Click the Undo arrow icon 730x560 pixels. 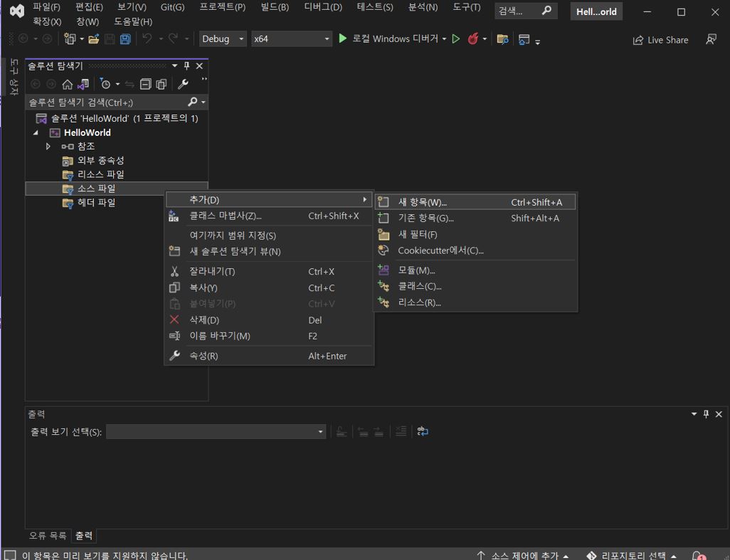click(147, 38)
